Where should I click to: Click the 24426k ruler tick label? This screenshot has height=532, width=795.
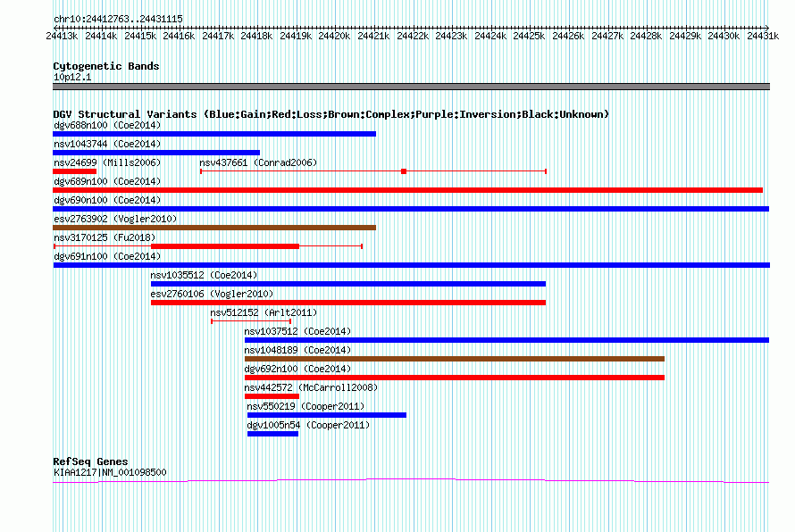point(568,36)
